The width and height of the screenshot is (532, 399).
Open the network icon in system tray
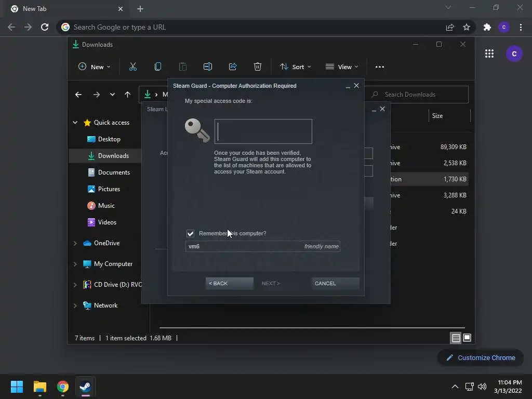[x=469, y=387]
